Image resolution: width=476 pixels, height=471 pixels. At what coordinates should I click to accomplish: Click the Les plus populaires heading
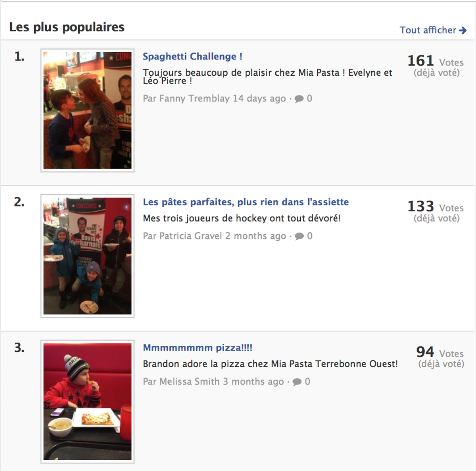67,27
